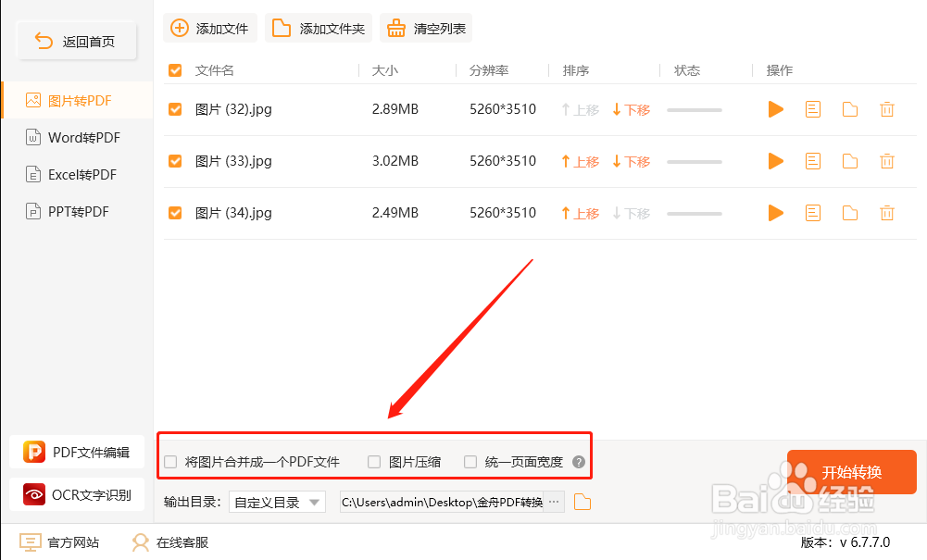The height and width of the screenshot is (560, 927).
Task: Open PDF文件编辑 tool
Action: pos(77,453)
